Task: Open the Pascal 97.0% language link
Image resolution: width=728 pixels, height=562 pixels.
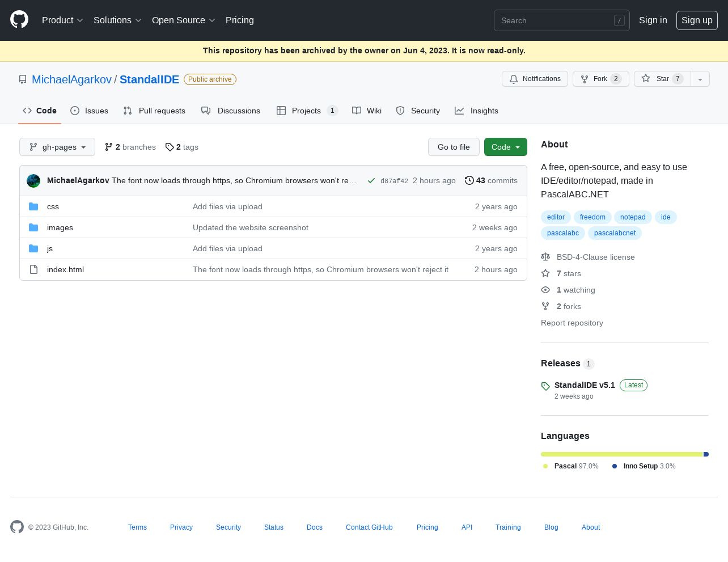Action: click(x=570, y=466)
